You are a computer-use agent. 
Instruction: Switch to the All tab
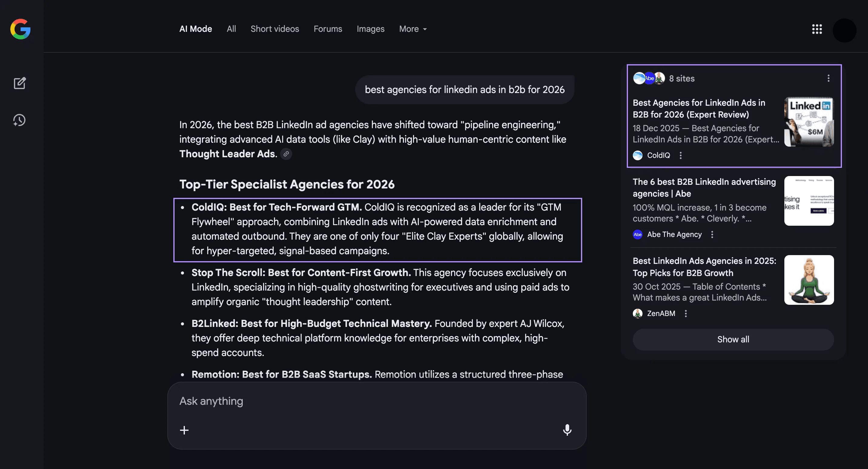point(231,29)
